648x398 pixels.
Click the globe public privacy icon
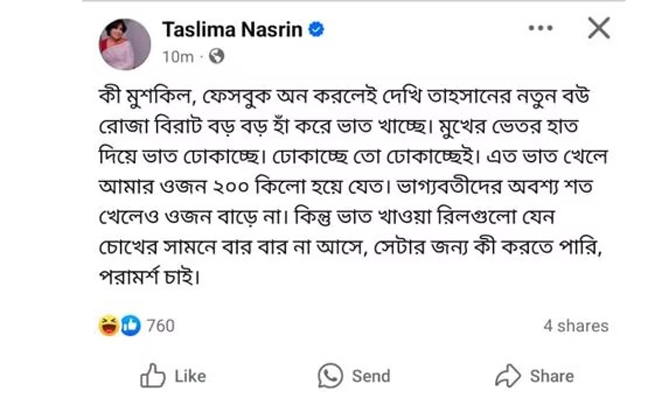coord(217,56)
